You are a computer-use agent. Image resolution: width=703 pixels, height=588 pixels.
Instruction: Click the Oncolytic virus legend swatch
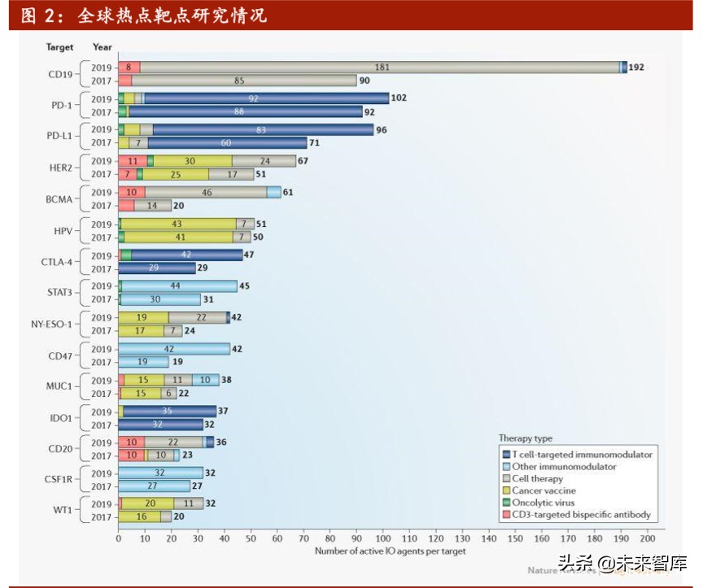(x=505, y=503)
